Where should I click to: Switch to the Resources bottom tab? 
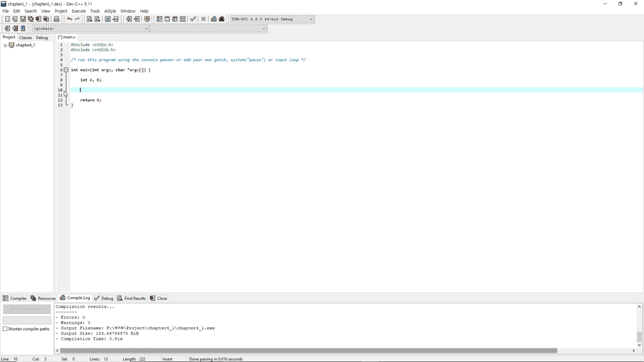click(x=43, y=298)
